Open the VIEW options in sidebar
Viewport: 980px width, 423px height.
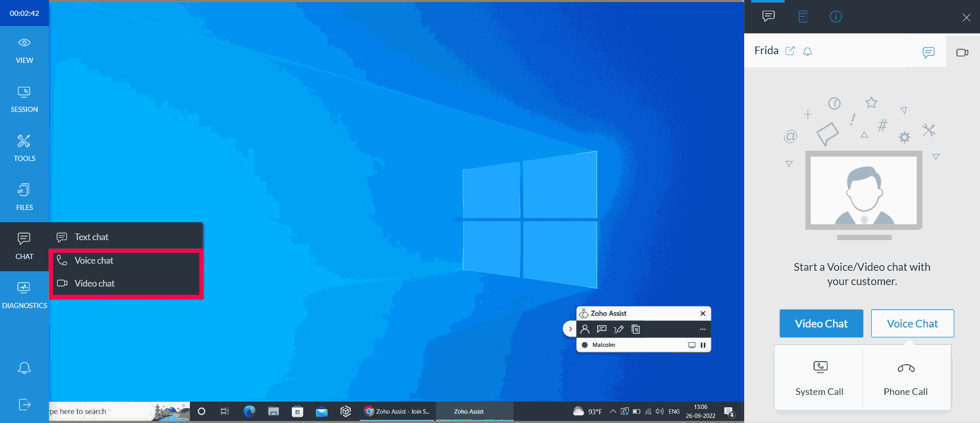[x=24, y=50]
